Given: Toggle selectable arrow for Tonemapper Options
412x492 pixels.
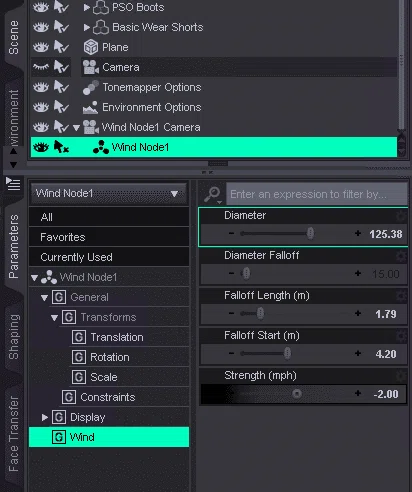Looking at the screenshot, I should [61, 87].
